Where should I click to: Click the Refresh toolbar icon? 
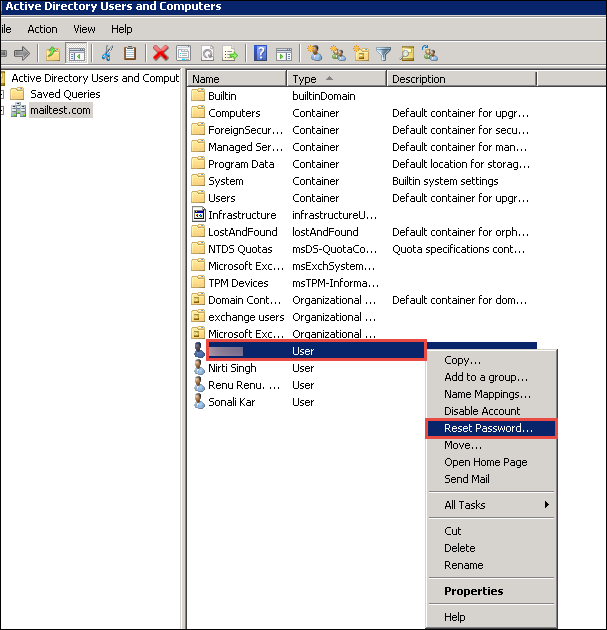[207, 53]
